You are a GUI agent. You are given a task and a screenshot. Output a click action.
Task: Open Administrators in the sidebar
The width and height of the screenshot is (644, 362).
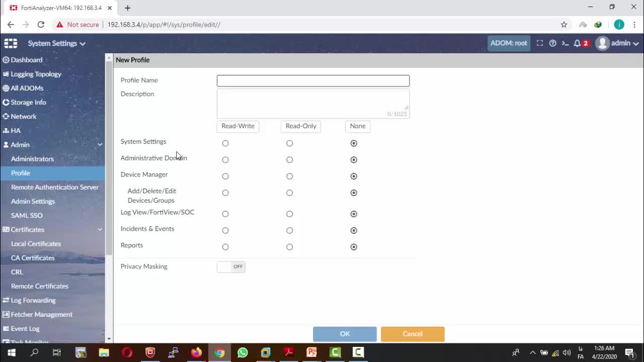pyautogui.click(x=32, y=159)
